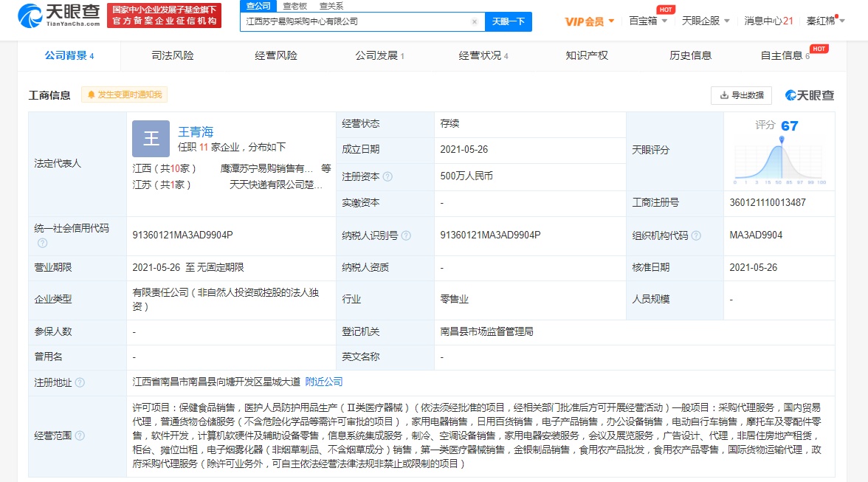
Task: Click help icon beside 注册地址
Action: pyautogui.click(x=80, y=382)
